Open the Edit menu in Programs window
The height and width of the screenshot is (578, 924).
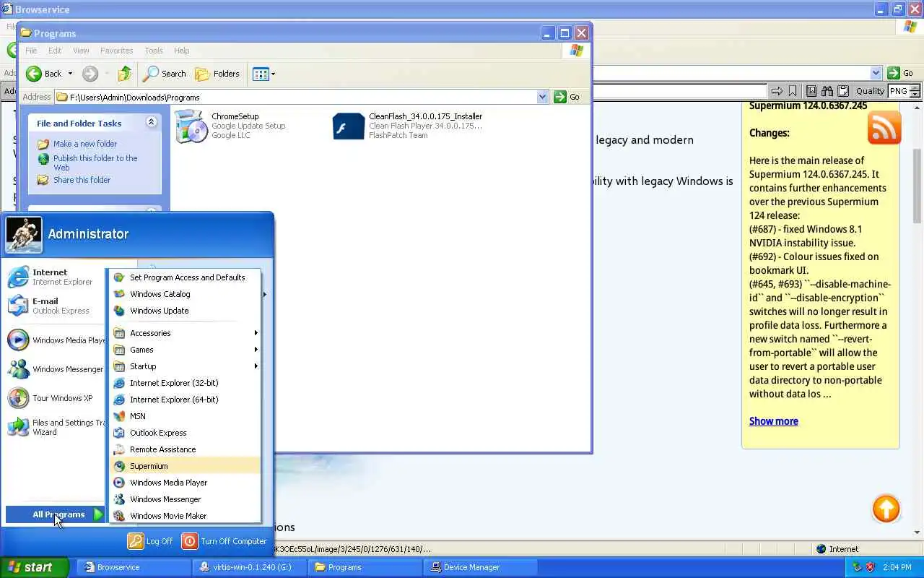(55, 51)
